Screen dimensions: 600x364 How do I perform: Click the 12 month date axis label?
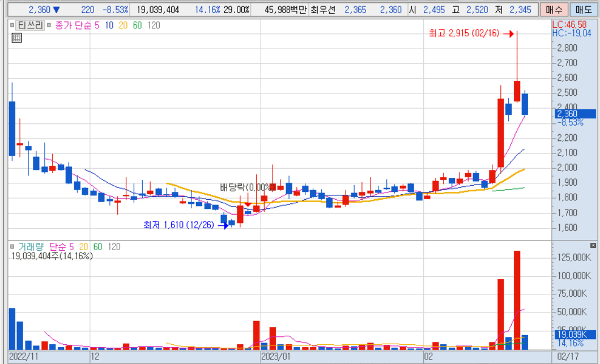[95, 357]
